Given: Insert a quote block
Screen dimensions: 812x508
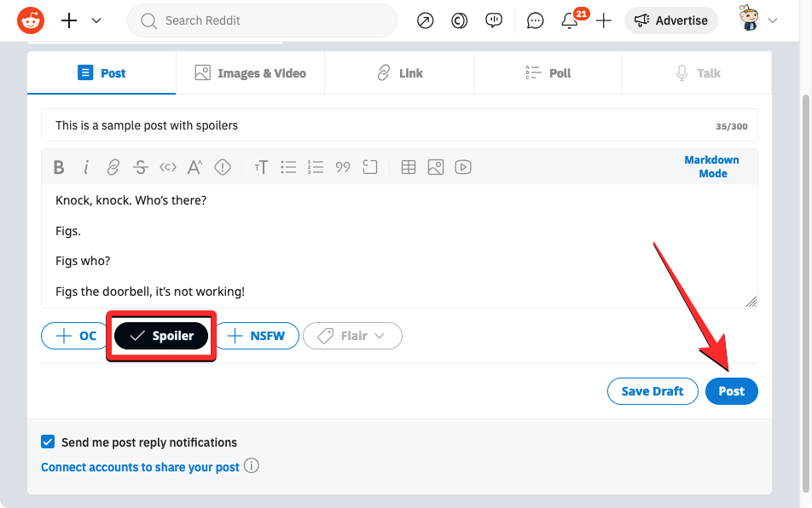Looking at the screenshot, I should pos(343,167).
